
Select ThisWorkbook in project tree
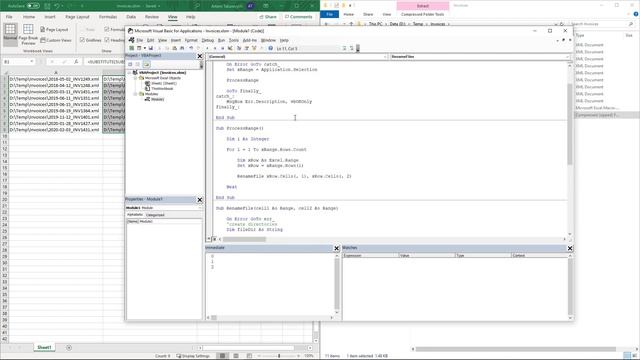pyautogui.click(x=162, y=89)
